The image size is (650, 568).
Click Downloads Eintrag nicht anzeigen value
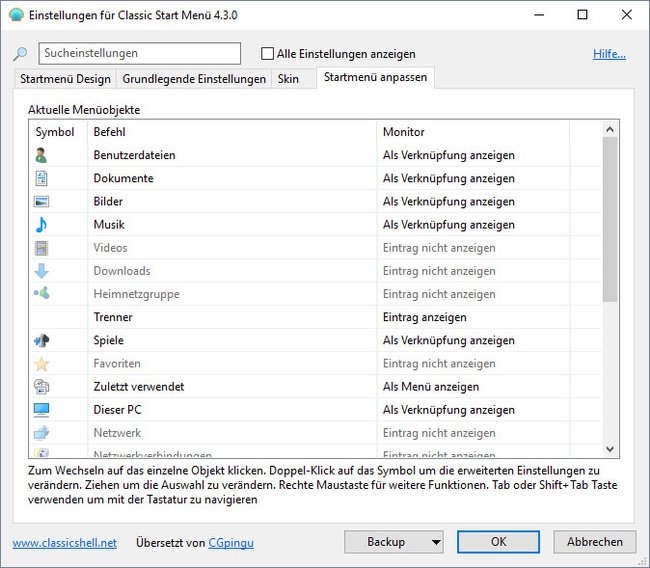pyautogui.click(x=439, y=271)
